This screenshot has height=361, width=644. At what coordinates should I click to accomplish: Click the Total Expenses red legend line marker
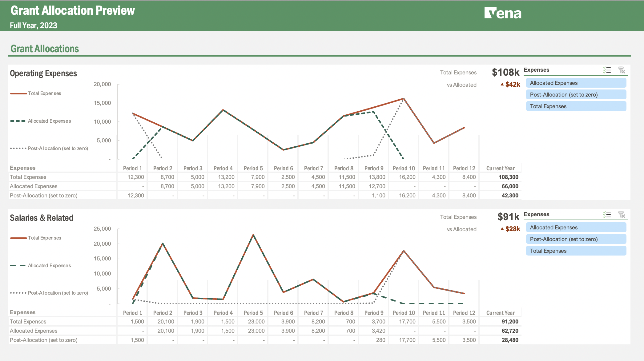click(18, 93)
